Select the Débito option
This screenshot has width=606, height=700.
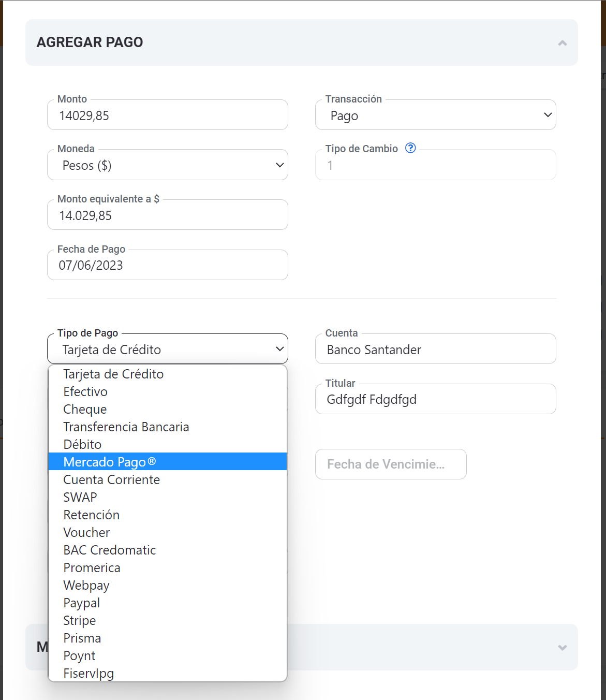pyautogui.click(x=82, y=445)
